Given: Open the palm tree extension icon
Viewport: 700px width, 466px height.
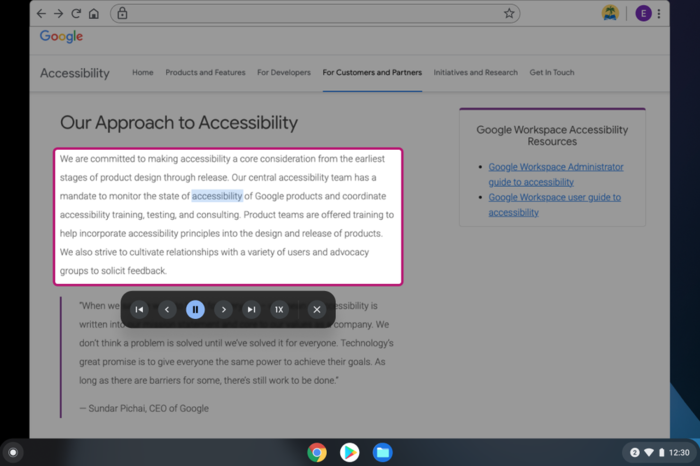Looking at the screenshot, I should pyautogui.click(x=610, y=13).
